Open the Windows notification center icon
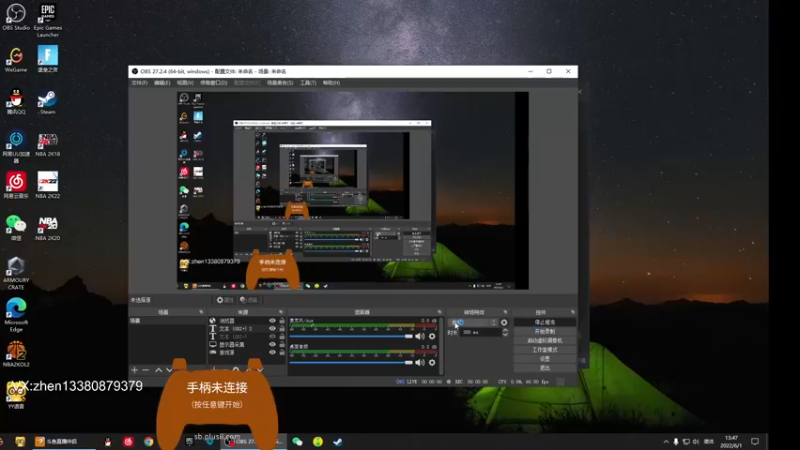 (755, 441)
